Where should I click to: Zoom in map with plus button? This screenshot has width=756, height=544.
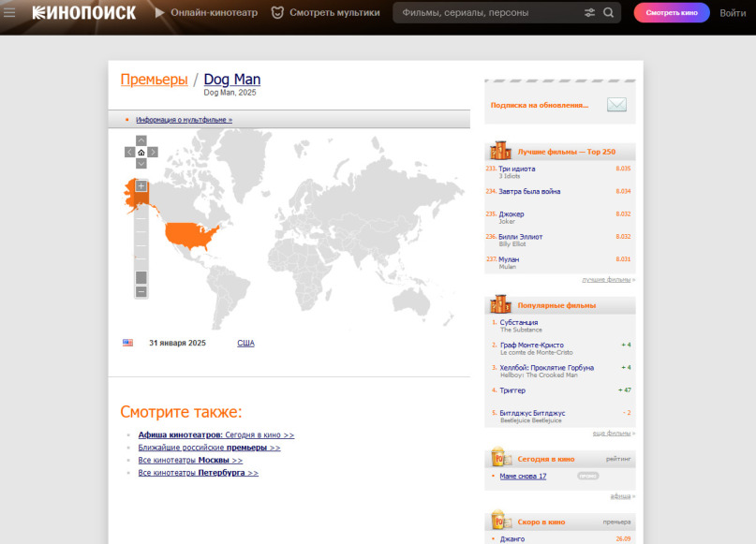coord(141,186)
